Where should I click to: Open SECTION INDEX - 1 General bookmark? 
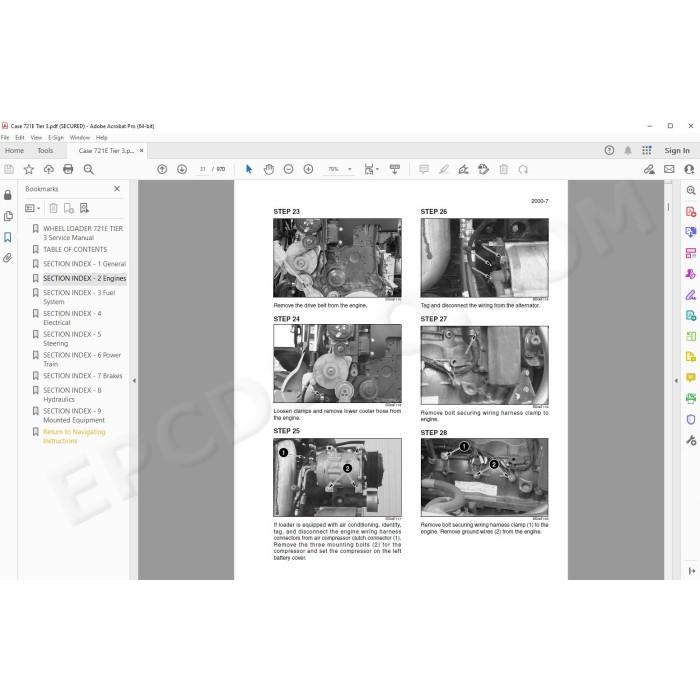(x=84, y=264)
